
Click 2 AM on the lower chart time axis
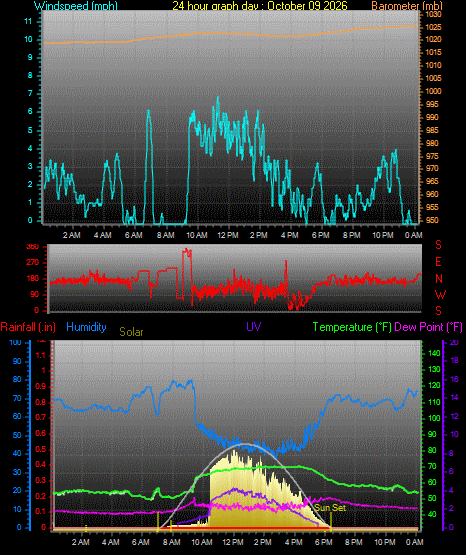81,542
